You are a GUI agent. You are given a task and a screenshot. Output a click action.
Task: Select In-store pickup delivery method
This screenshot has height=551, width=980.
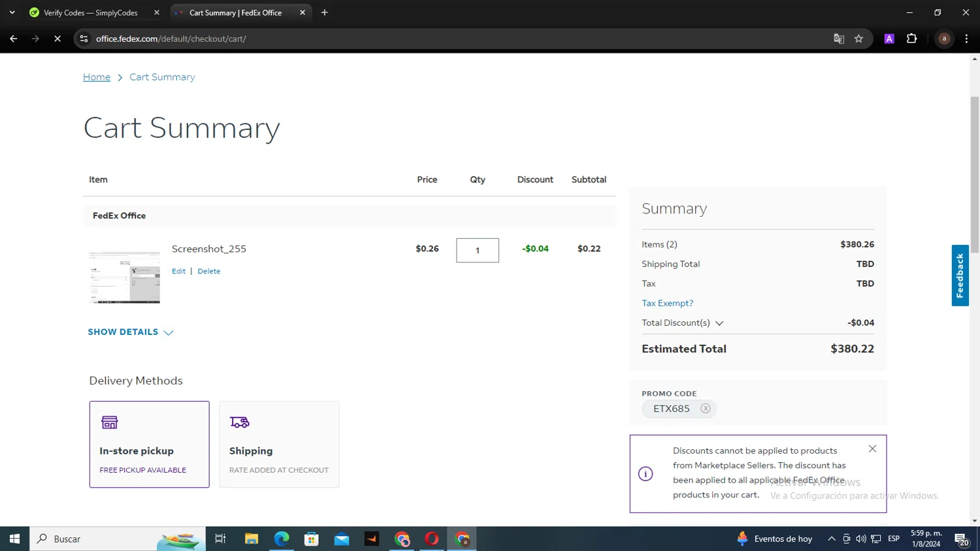point(150,444)
